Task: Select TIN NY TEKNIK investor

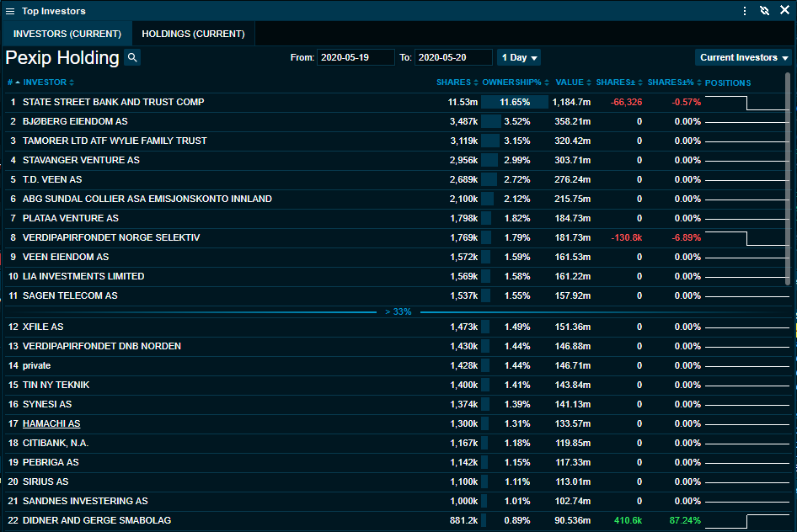Action: [56, 385]
